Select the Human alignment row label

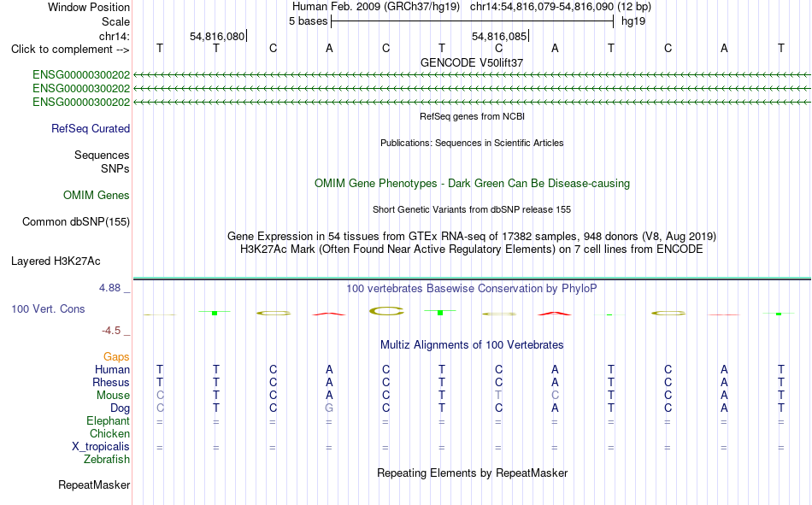click(112, 369)
